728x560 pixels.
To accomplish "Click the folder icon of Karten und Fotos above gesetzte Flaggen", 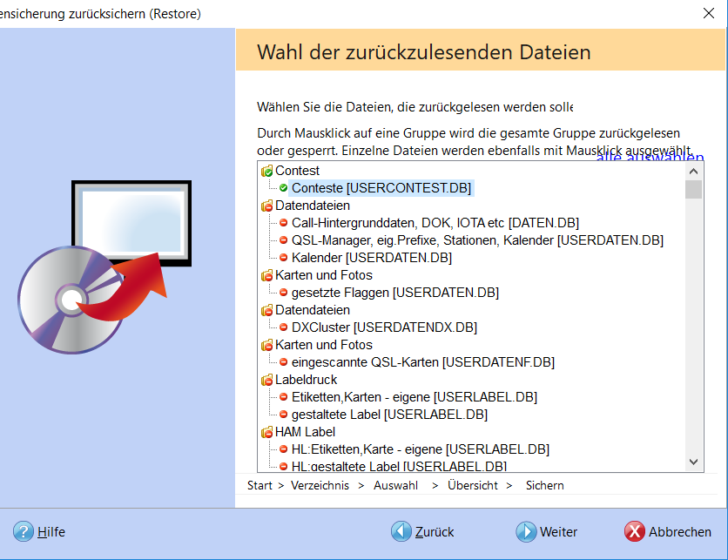I will click(x=267, y=275).
